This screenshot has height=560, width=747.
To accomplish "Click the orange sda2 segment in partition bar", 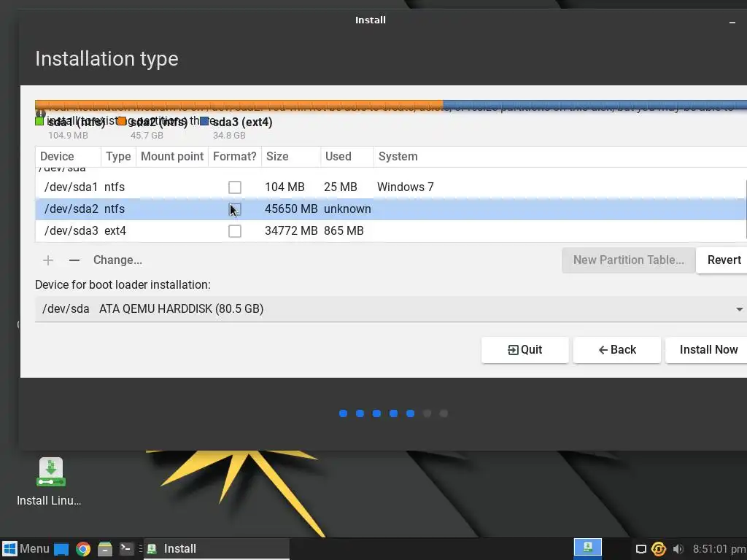I will point(239,106).
